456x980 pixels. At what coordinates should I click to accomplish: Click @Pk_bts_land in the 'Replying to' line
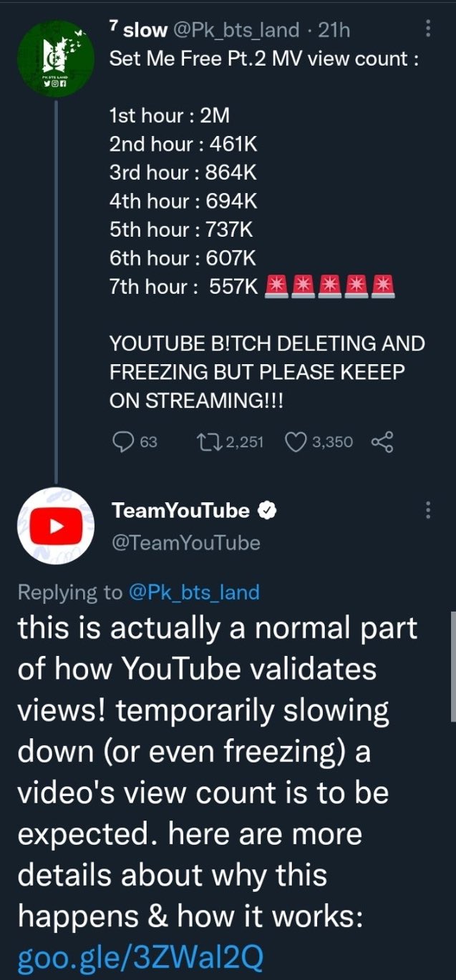tap(194, 592)
